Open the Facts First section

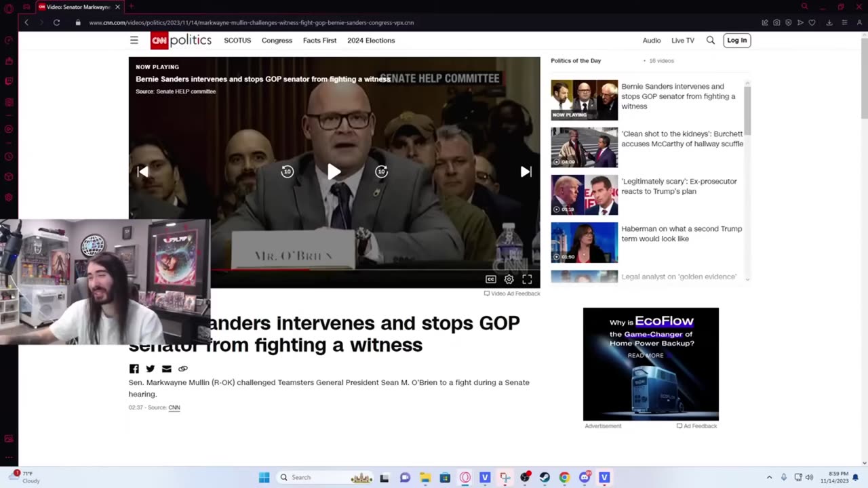(x=319, y=40)
